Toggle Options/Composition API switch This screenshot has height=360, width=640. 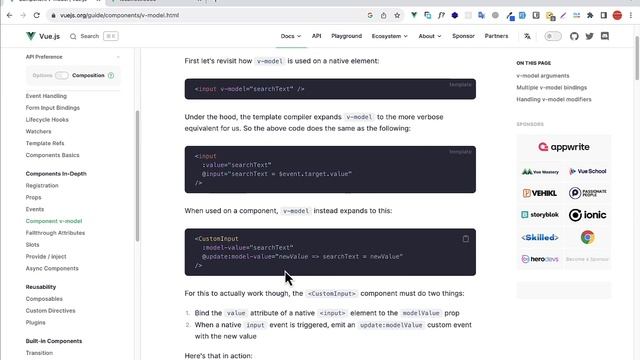62,76
